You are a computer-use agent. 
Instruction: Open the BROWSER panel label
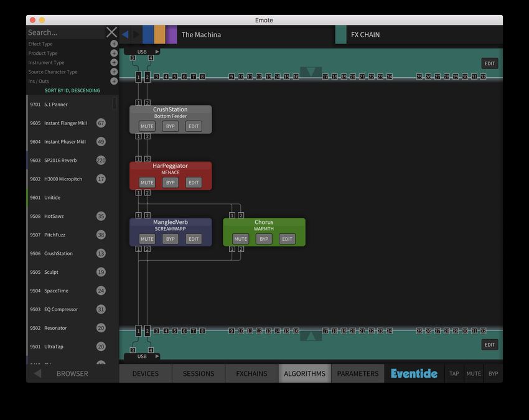(x=72, y=374)
